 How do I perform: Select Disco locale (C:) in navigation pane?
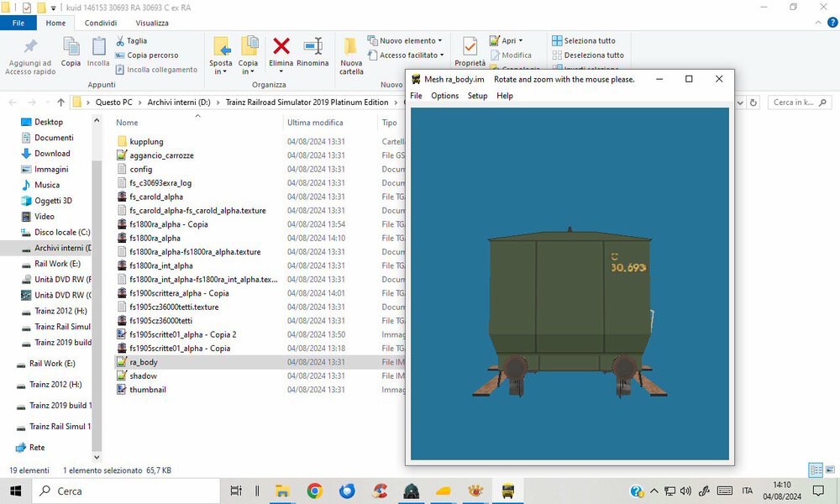click(x=62, y=233)
